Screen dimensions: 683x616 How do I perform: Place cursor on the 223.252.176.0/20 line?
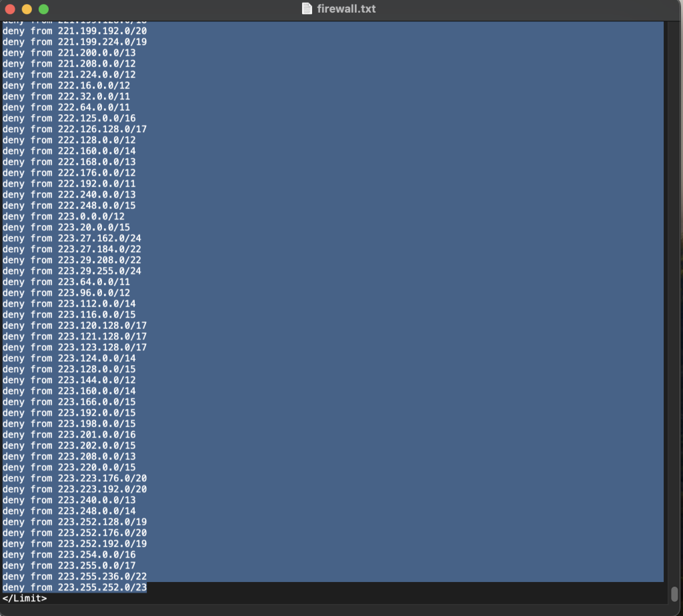74,533
